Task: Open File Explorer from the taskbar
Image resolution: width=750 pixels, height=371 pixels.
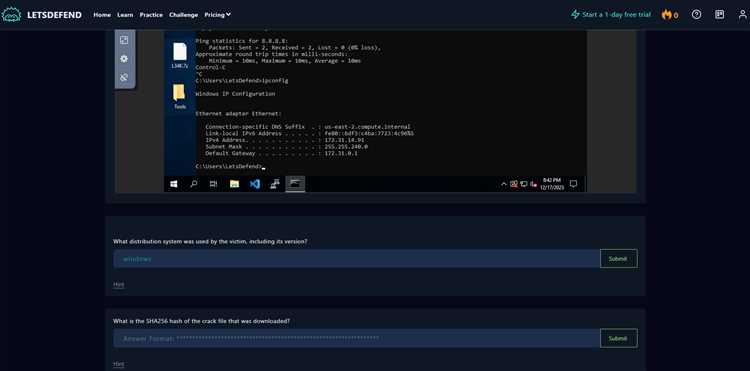Action: click(234, 184)
